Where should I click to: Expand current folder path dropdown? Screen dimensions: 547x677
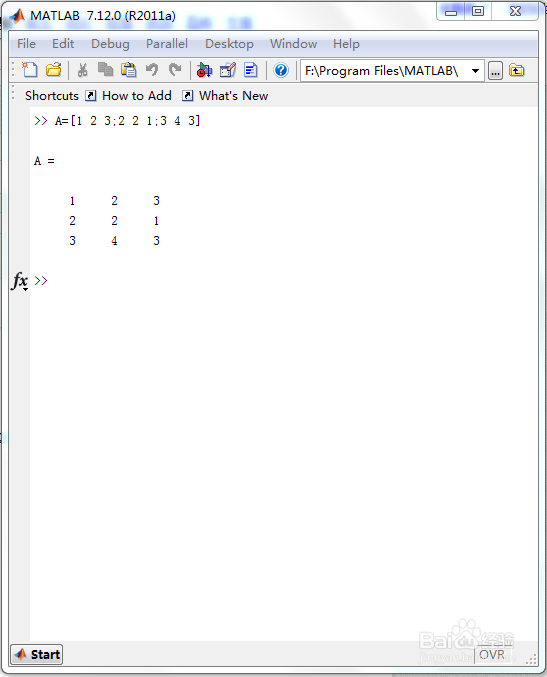(475, 71)
